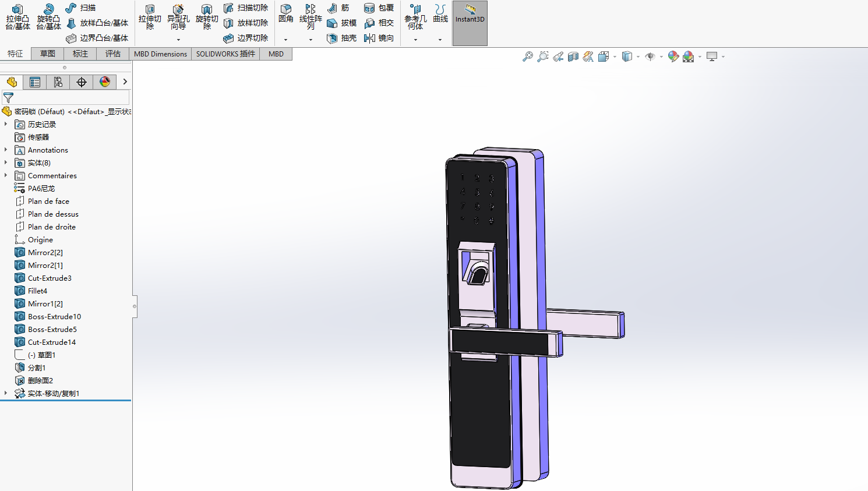This screenshot has height=491, width=868.
Task: Open Dynamic Annotation Views in view toolbar
Action: pyautogui.click(x=588, y=56)
